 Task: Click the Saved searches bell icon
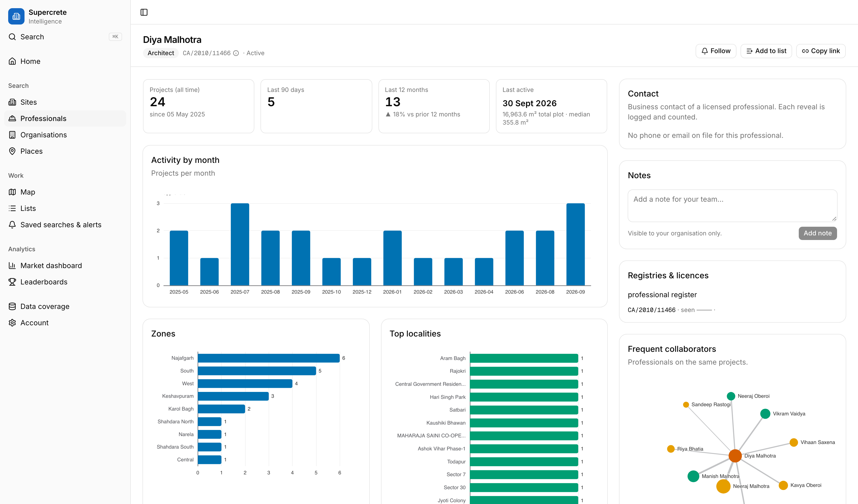12,225
